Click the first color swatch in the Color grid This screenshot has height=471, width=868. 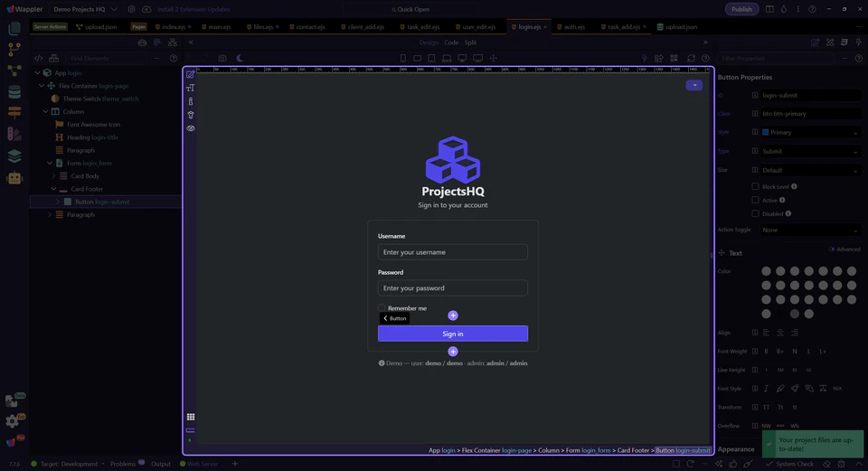tap(766, 271)
